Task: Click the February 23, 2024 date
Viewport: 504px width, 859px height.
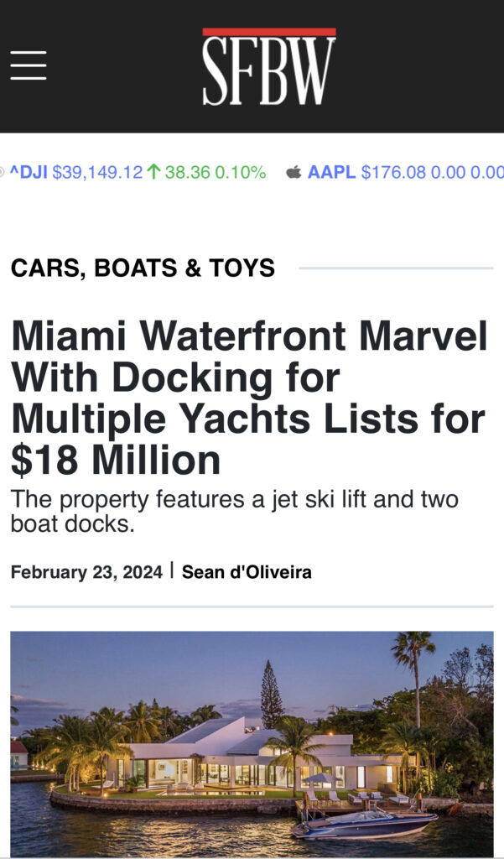Action: [x=86, y=572]
